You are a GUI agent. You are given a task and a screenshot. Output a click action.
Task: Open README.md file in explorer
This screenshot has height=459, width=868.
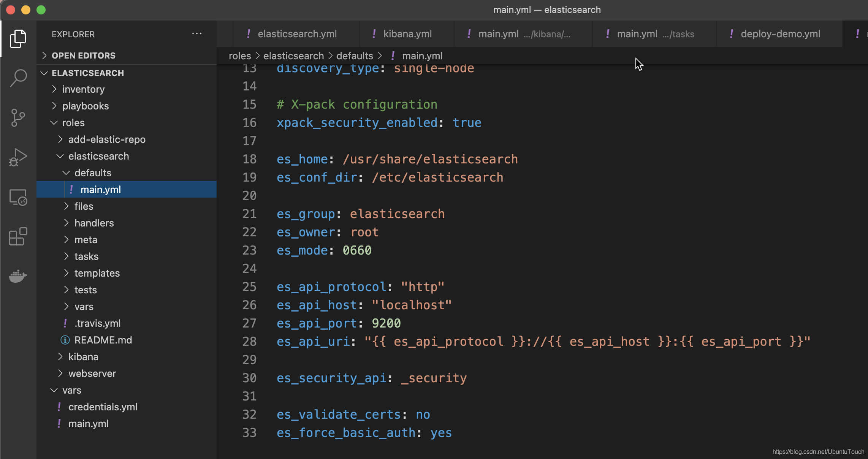pyautogui.click(x=103, y=340)
